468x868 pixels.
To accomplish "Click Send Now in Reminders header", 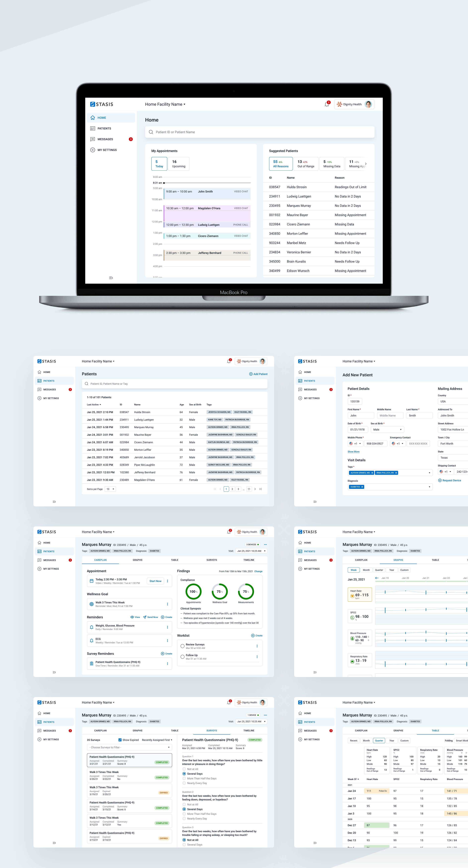I will [x=150, y=617].
